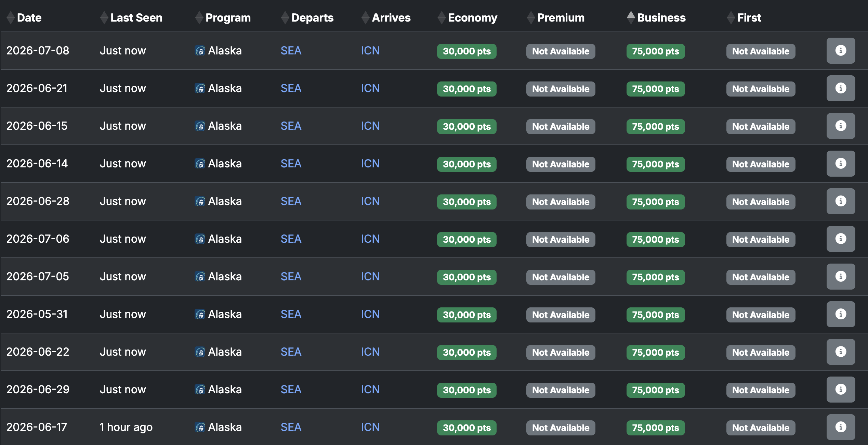This screenshot has width=868, height=445.
Task: Click the 2026-06-22 date cell
Action: coord(38,352)
